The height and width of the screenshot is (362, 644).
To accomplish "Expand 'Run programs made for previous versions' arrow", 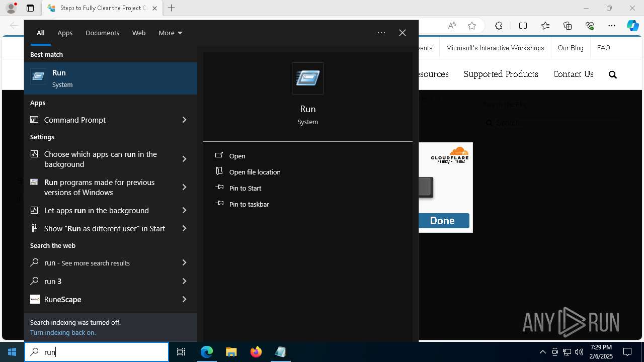I will 184,187.
